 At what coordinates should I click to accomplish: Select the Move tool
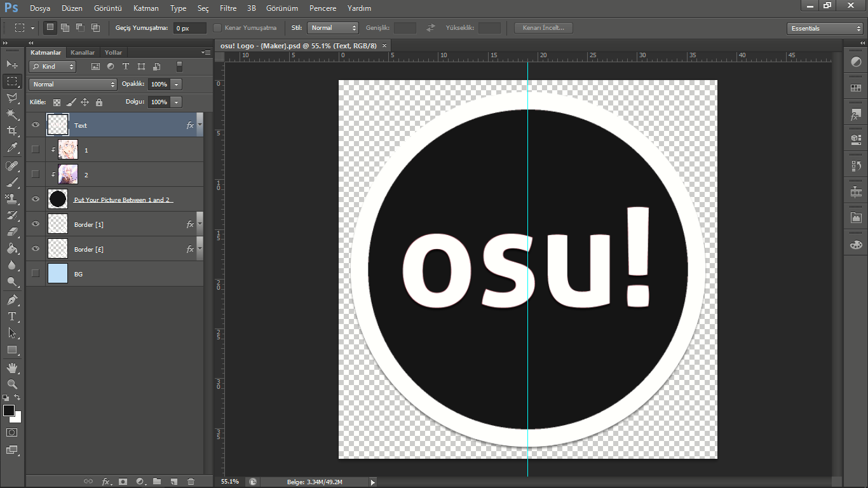(12, 64)
